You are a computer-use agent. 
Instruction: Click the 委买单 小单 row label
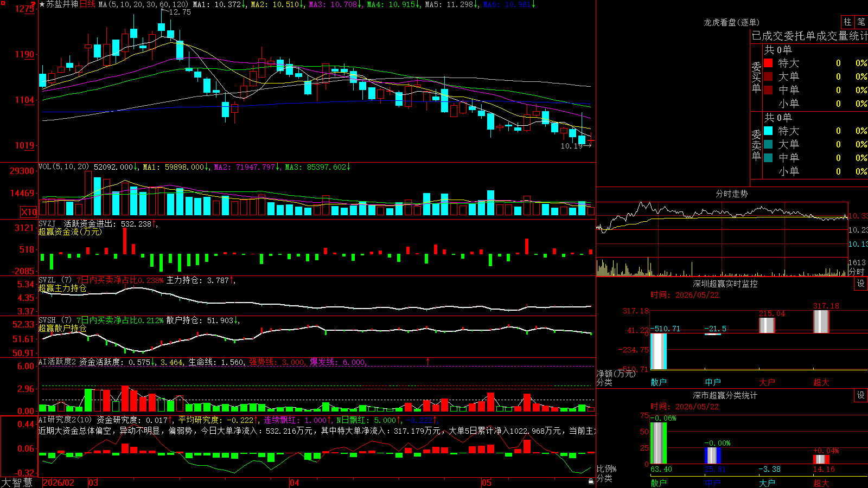789,104
